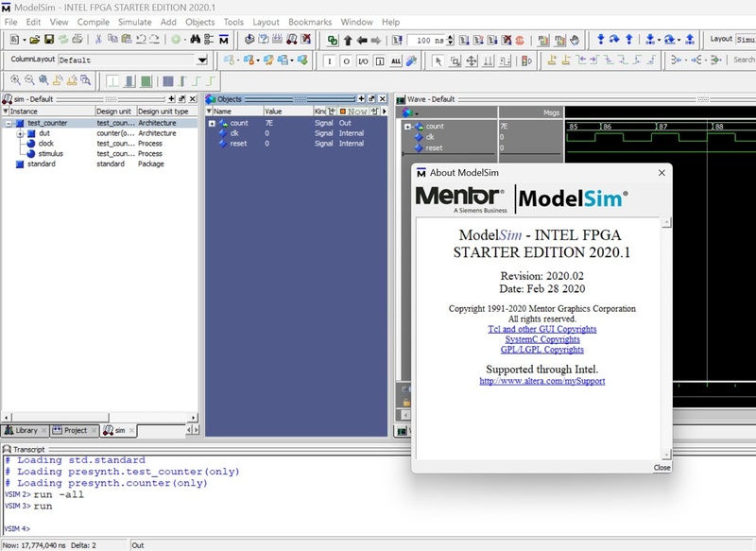The height and width of the screenshot is (551, 756).
Task: Open the GPL/LGPL Copyrights link
Action: (541, 350)
